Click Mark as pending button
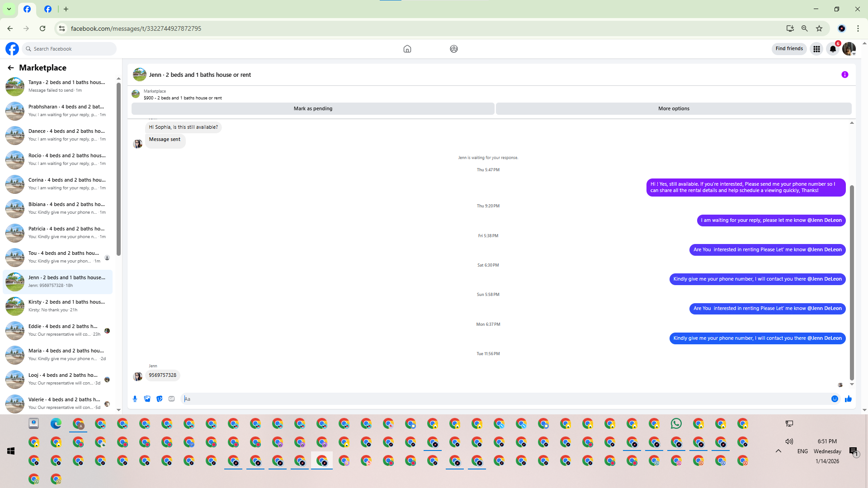 click(x=313, y=109)
